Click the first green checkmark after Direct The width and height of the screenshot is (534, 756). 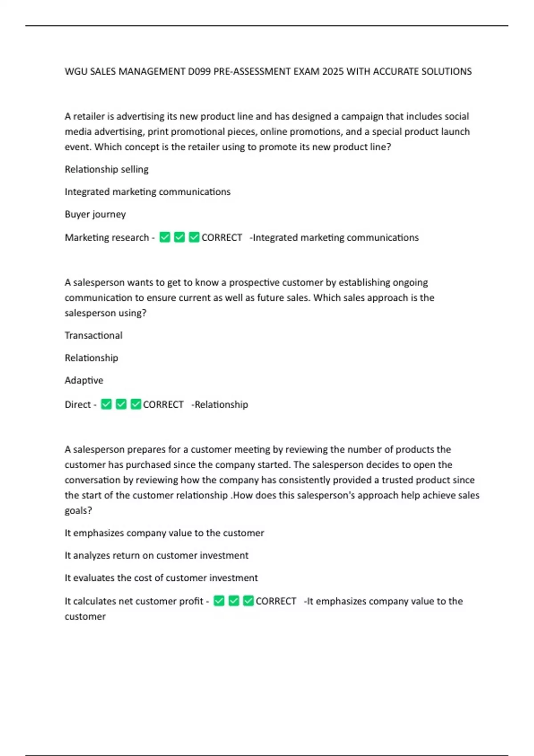point(106,404)
